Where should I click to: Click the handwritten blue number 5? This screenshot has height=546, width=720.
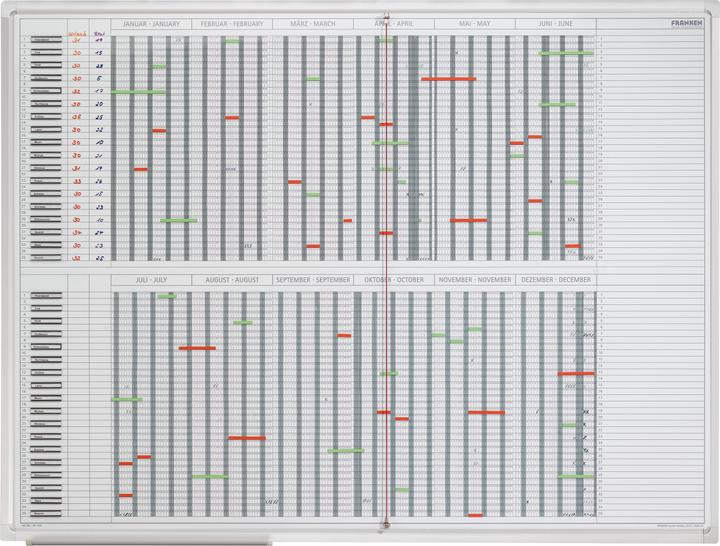click(99, 79)
